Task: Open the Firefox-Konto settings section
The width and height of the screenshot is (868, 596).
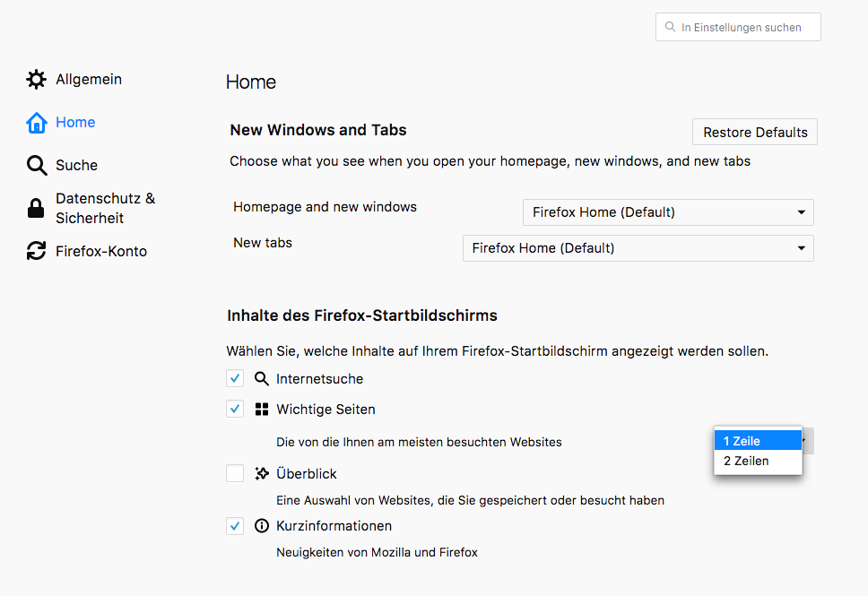Action: (100, 252)
